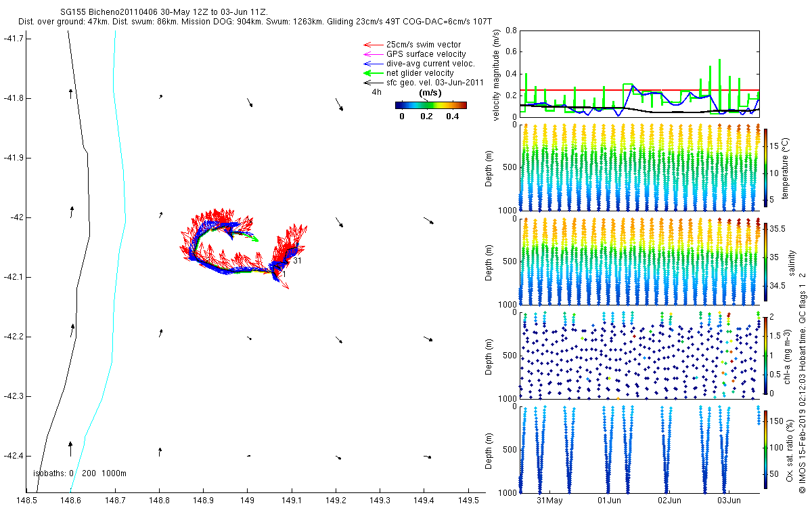Image resolution: width=812 pixels, height=508 pixels.
Task: Click the blue dive-avg current legend arrow
Action: (x=372, y=64)
